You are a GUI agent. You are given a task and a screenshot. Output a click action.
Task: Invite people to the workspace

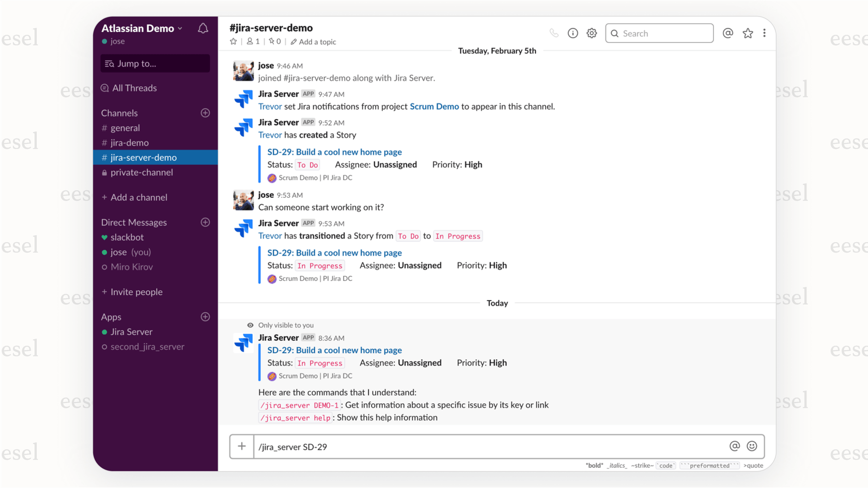136,292
